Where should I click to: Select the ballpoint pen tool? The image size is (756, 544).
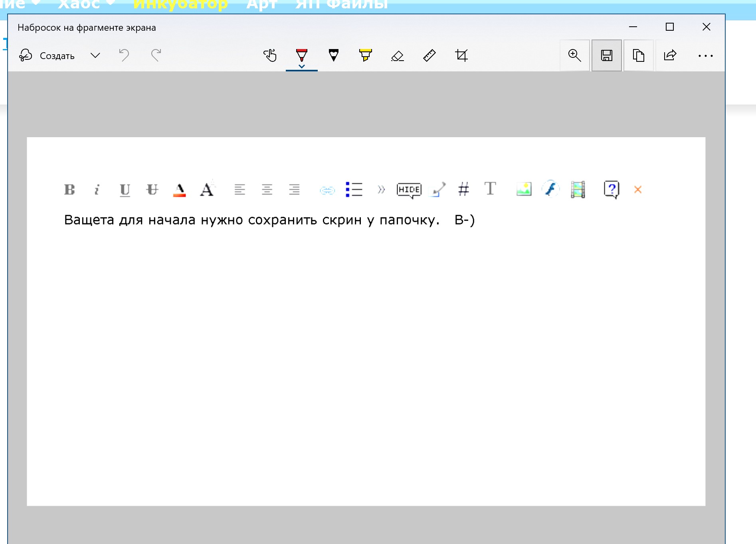point(301,54)
